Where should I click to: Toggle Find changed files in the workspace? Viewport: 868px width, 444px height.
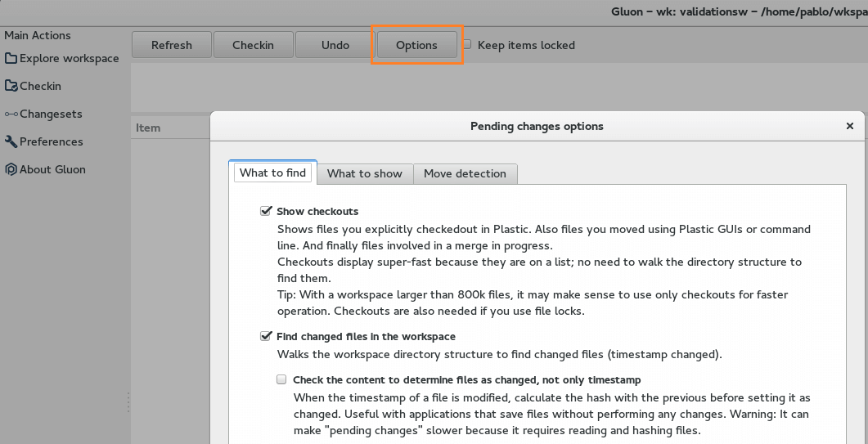(x=266, y=336)
